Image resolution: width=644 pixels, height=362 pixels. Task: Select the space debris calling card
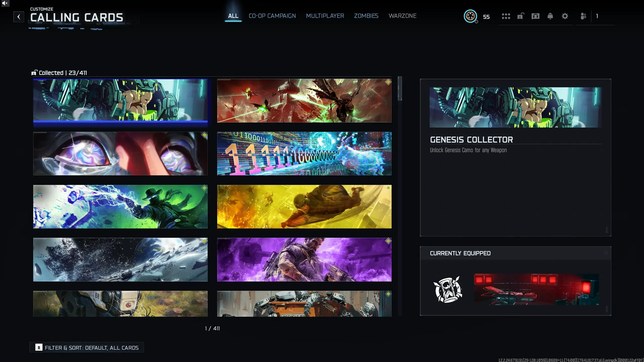pos(120,260)
